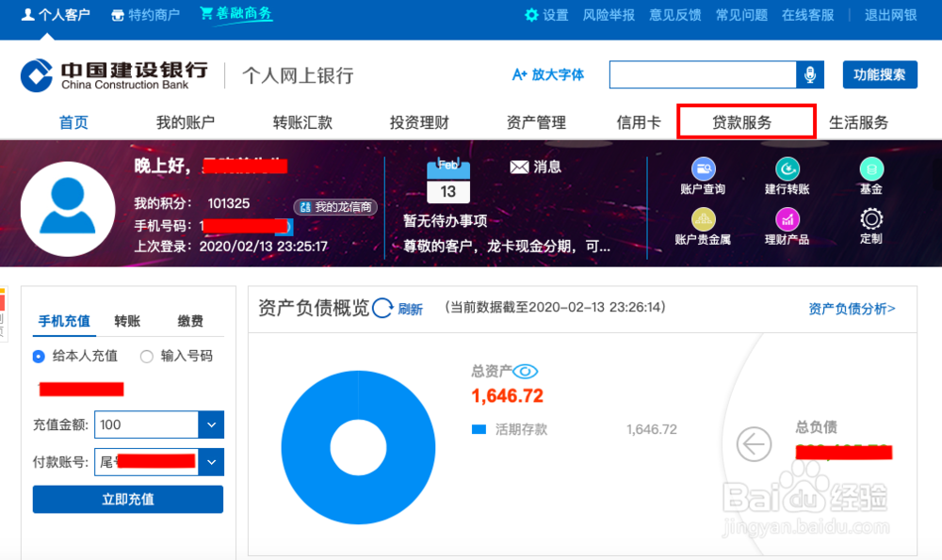Open 生活服务 menu
942x560 pixels.
coord(858,122)
